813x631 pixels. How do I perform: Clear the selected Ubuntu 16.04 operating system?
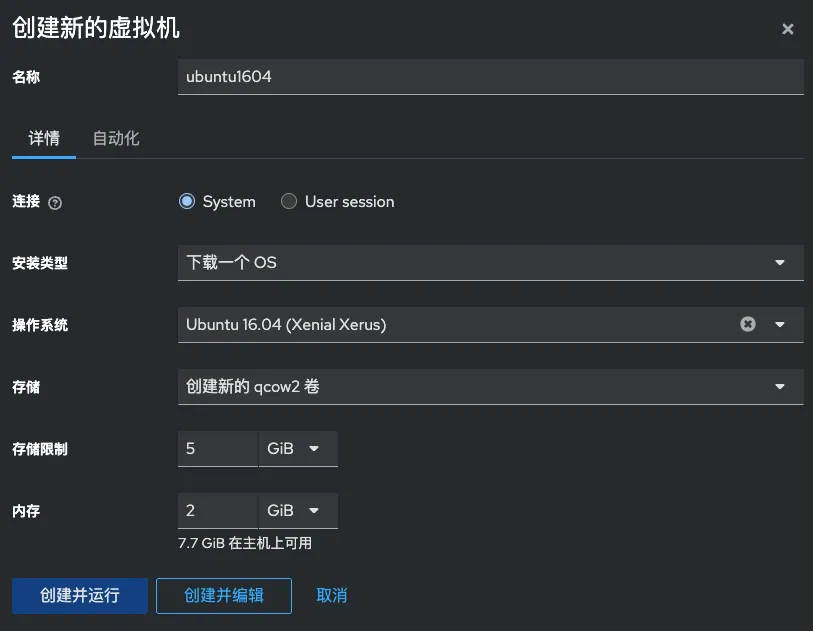pyautogui.click(x=747, y=324)
